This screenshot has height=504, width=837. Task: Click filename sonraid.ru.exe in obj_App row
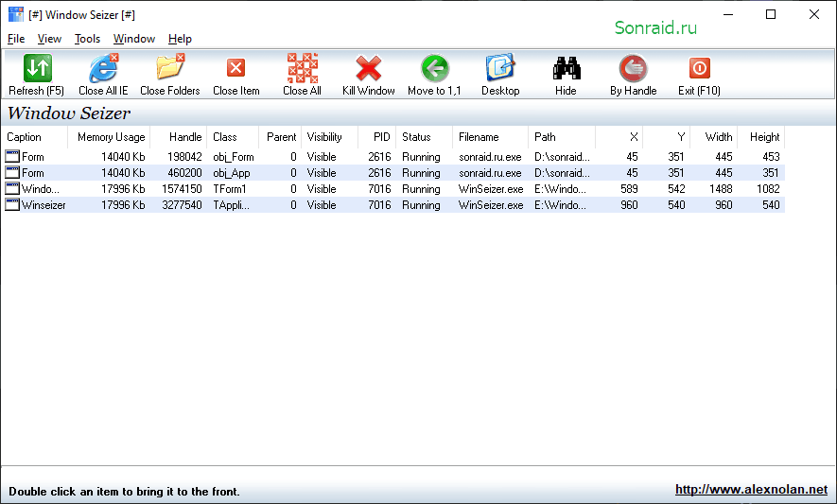click(x=490, y=173)
